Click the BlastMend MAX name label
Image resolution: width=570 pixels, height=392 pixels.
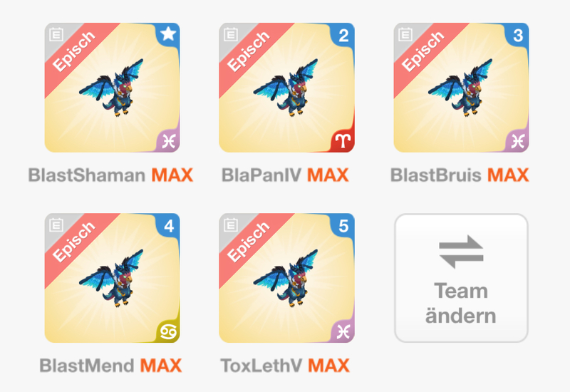(x=110, y=366)
